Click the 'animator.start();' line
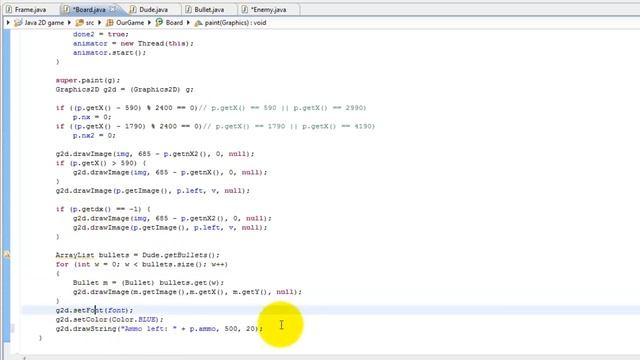Image resolution: width=640 pixels, height=360 pixels. [x=109, y=53]
